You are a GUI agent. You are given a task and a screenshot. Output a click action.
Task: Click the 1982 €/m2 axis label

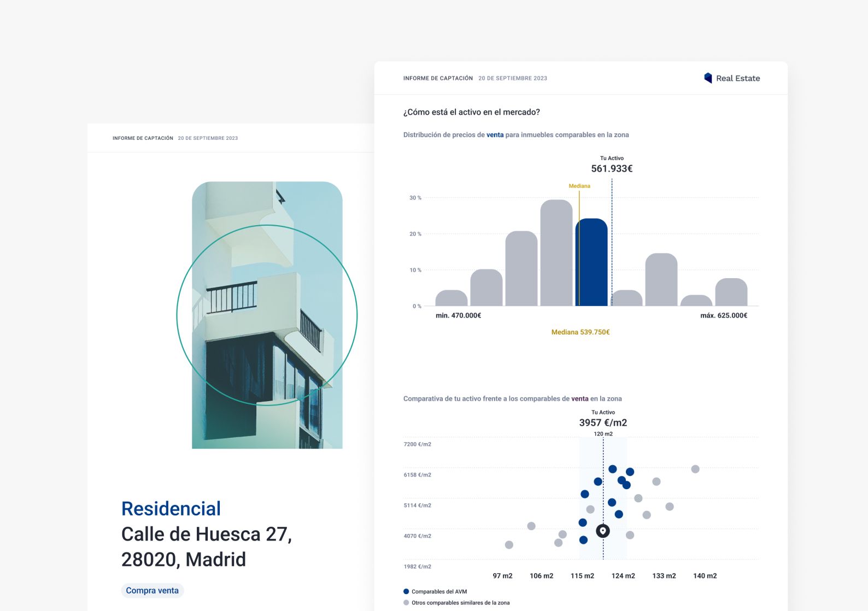pyautogui.click(x=418, y=567)
